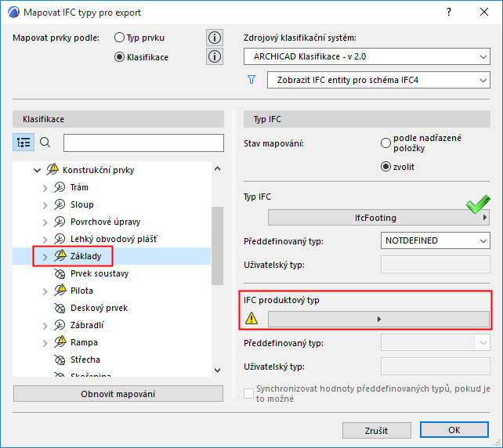Select the podle nadřazené položky option
Viewport: 503px width, 448px height.
point(385,143)
